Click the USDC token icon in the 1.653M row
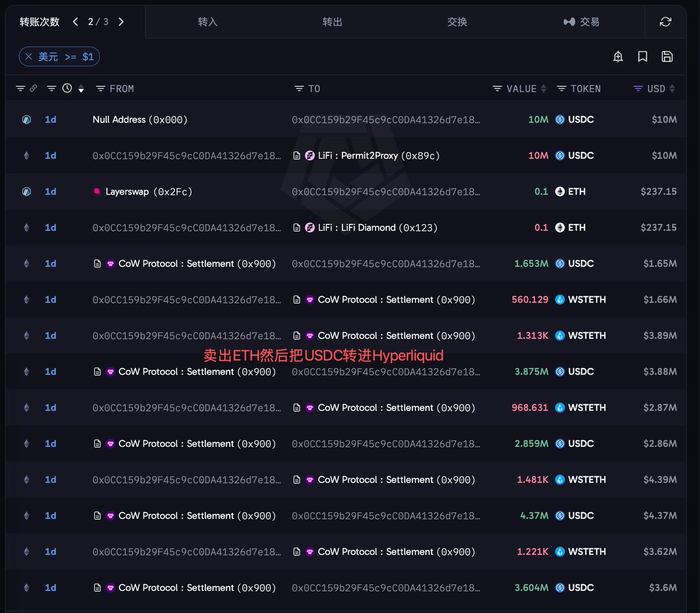This screenshot has width=700, height=613. 560,264
